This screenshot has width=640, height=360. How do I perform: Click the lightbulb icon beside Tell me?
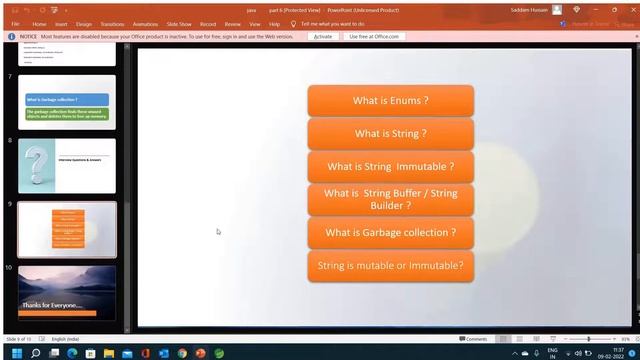[x=293, y=24]
